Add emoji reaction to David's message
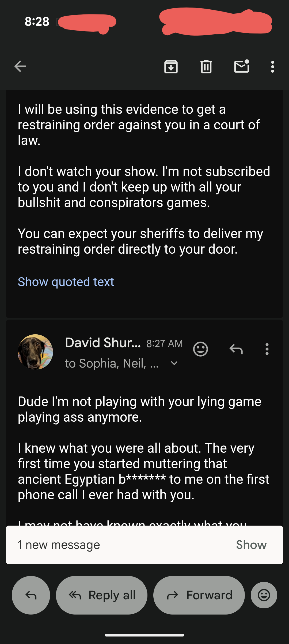 pyautogui.click(x=200, y=349)
